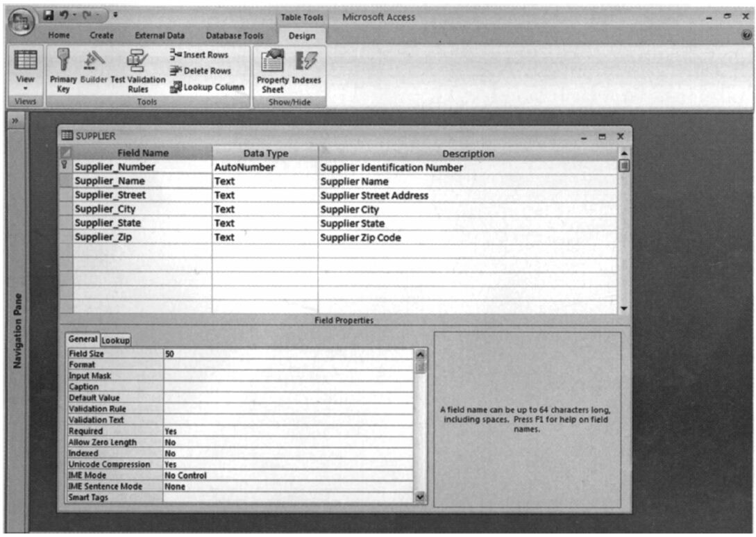The image size is (756, 537).
Task: Click the vertical Navigation Pane bar
Action: (x=17, y=331)
